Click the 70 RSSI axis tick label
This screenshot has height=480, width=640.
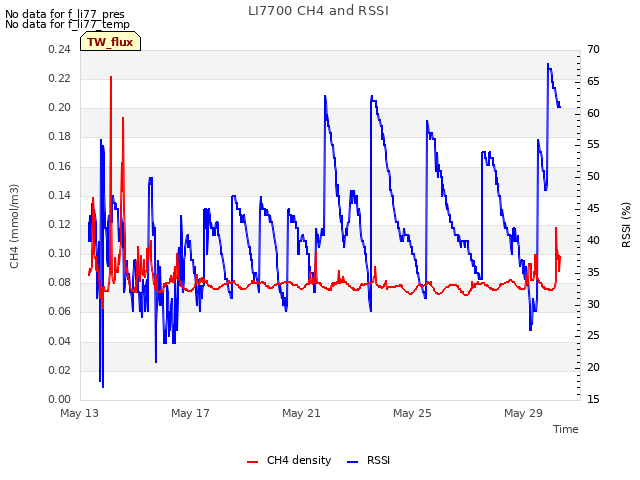(593, 49)
